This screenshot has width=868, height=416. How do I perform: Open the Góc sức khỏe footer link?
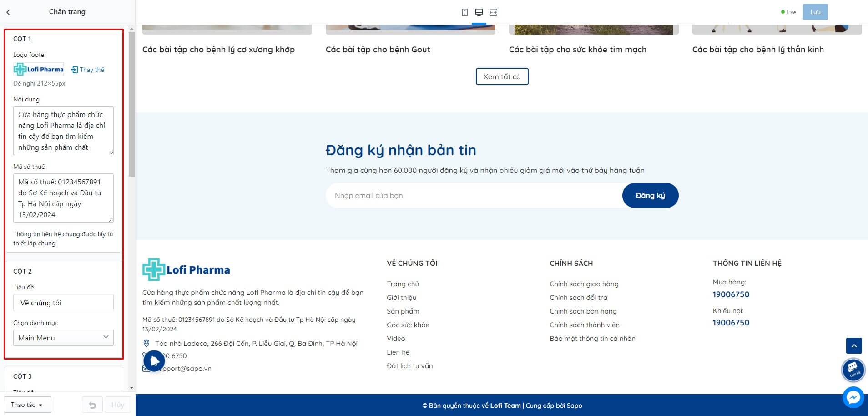(408, 325)
